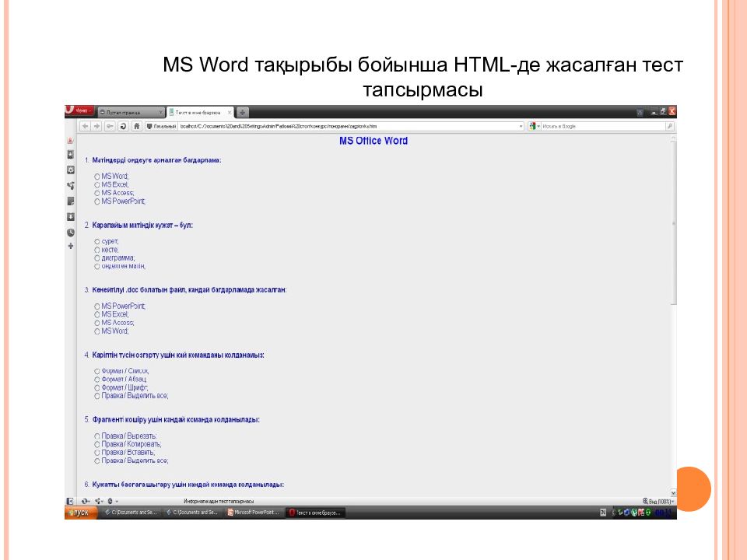
Task: Expand the address bar history dropdown
Action: pyautogui.click(x=521, y=126)
